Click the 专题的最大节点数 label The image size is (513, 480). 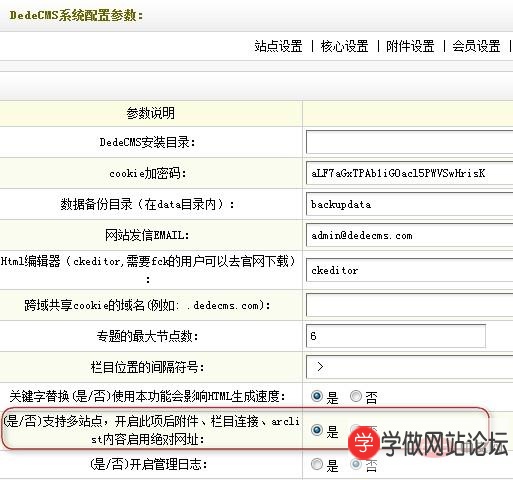click(x=148, y=336)
